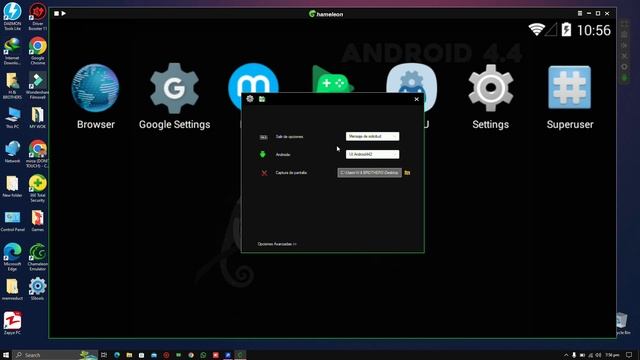Select Zapya PC desktop icon

coord(12,323)
